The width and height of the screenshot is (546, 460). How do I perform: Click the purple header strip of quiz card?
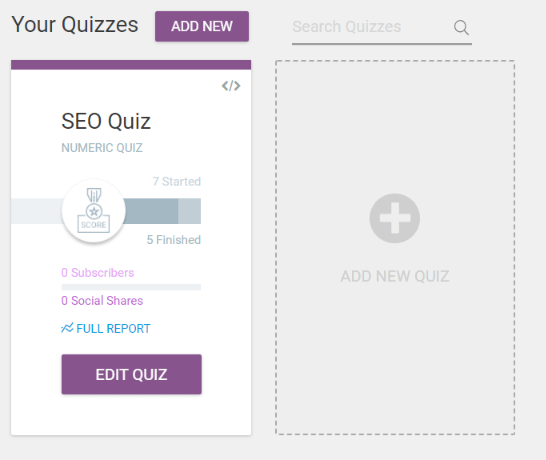(131, 65)
